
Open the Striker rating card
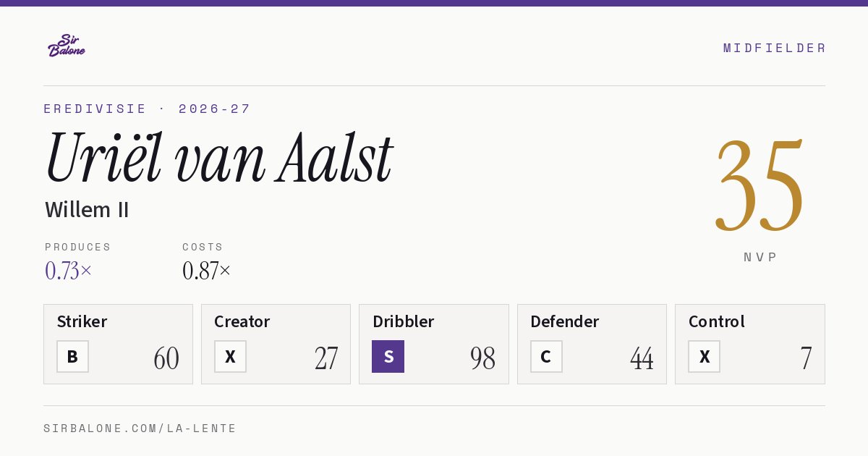118,344
